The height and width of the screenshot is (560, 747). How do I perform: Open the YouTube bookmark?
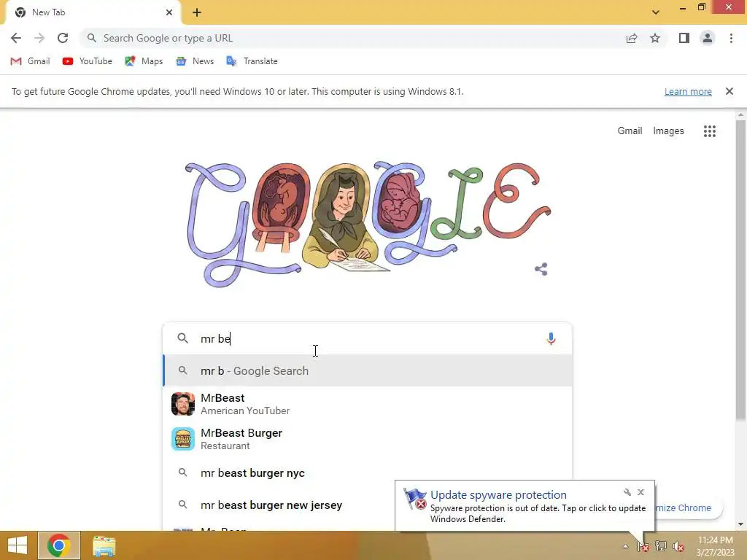click(88, 61)
